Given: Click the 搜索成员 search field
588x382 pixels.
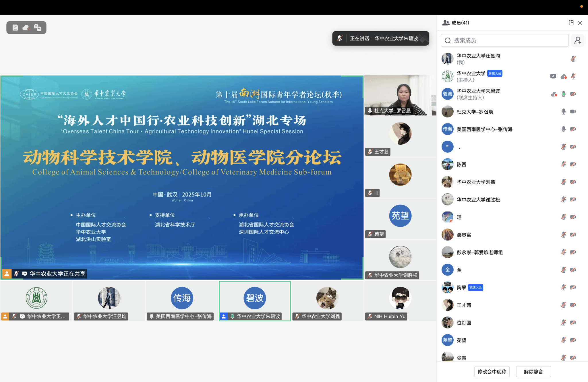Looking at the screenshot, I should point(504,40).
